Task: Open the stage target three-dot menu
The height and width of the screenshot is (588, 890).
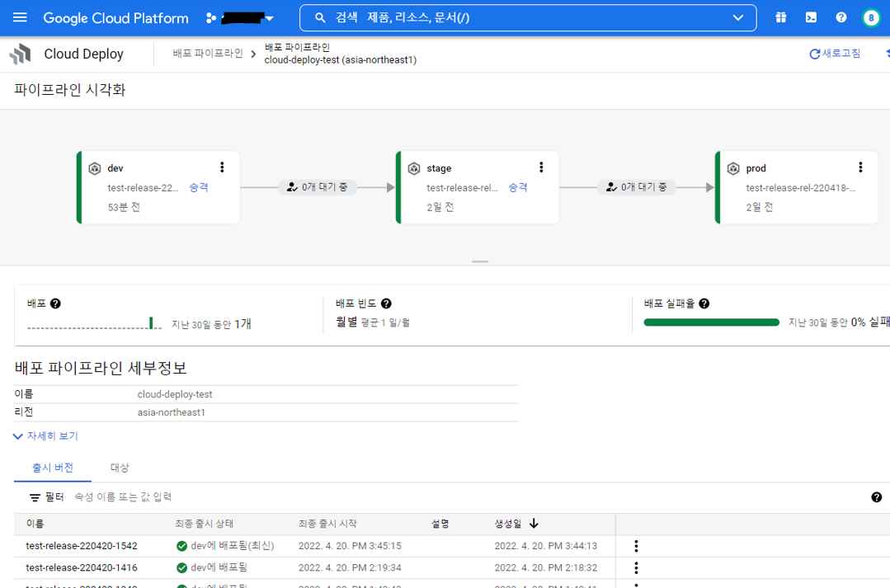Action: 541,167
